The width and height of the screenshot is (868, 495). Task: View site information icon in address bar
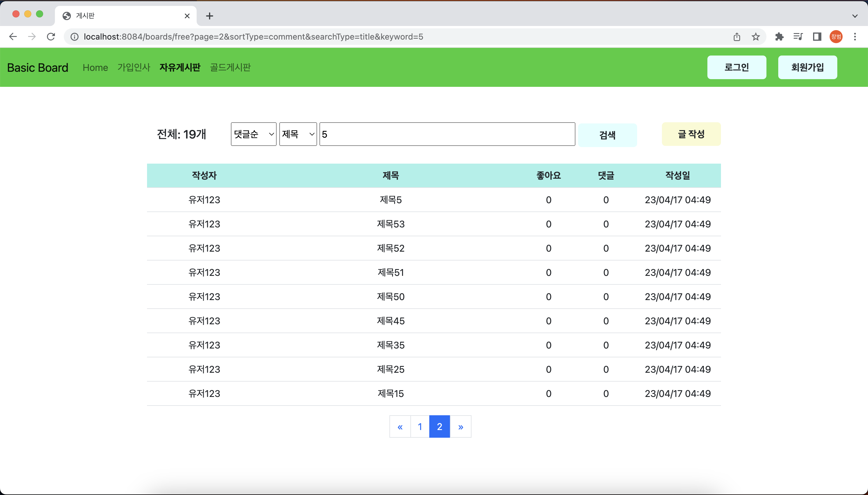(x=74, y=37)
